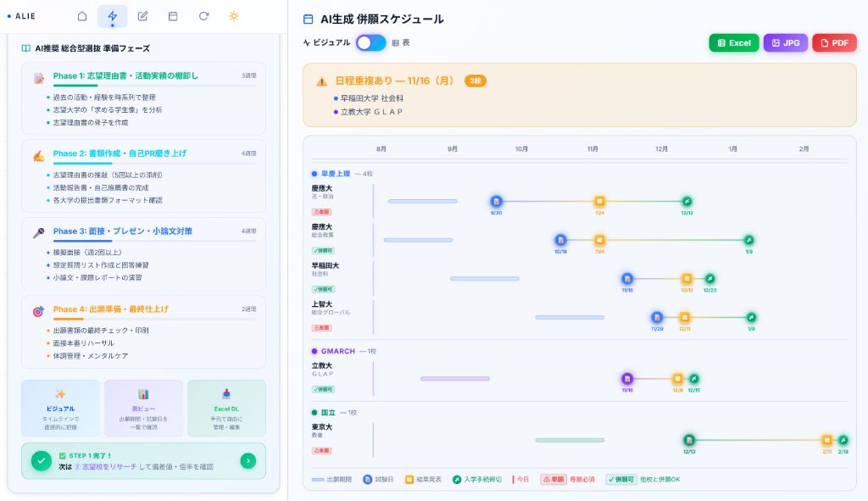The width and height of the screenshot is (868, 501).
Task: Click the Phase 1 progress bar
Action: pos(154,86)
